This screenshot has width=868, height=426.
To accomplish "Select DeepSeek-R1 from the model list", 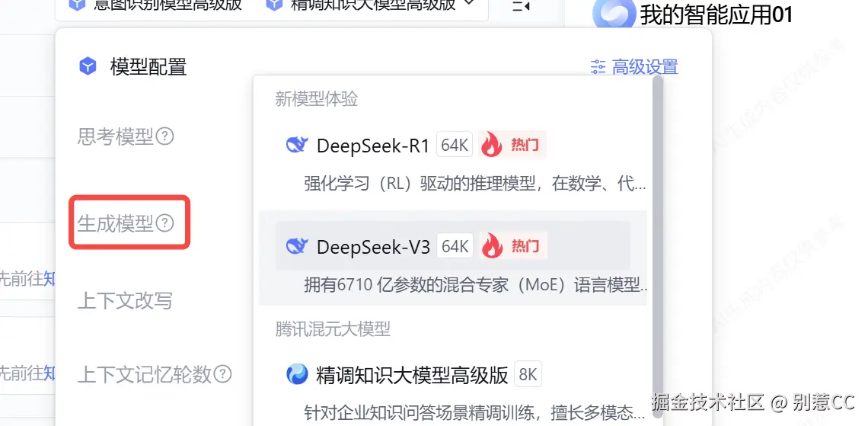I will (x=453, y=161).
